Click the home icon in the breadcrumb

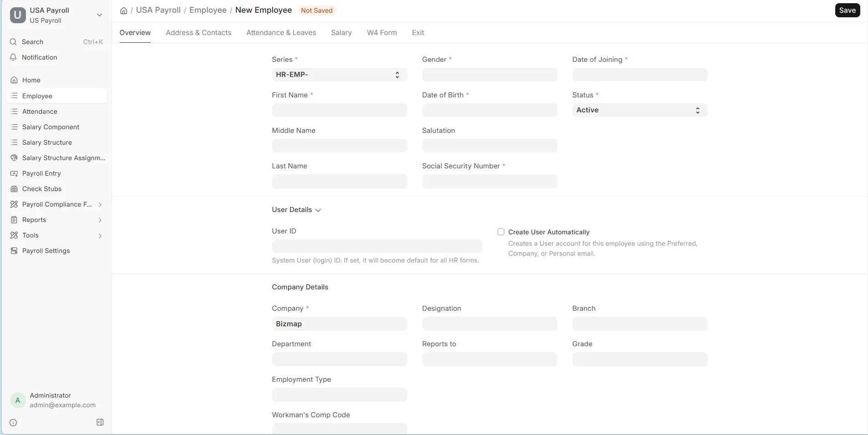pos(123,10)
